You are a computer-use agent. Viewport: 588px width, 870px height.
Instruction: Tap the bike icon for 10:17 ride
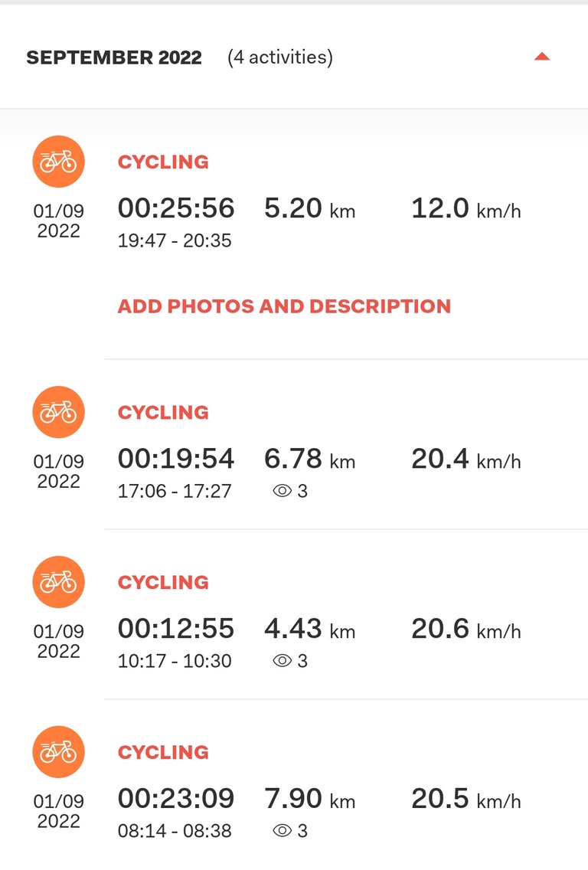(58, 581)
